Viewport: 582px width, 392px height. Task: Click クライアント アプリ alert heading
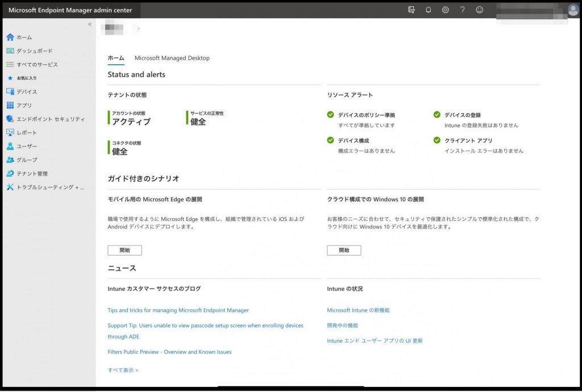[468, 140]
